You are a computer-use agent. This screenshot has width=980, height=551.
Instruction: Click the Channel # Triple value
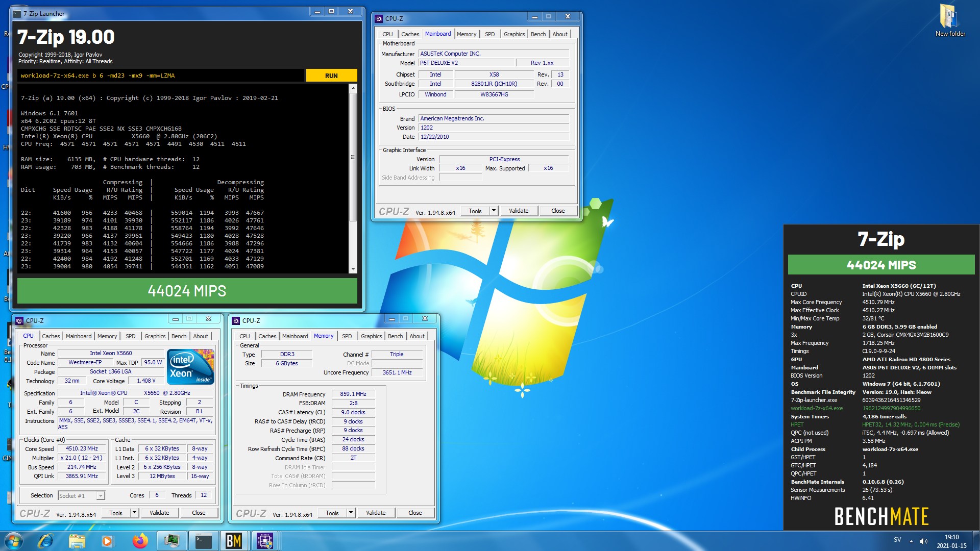pos(397,355)
